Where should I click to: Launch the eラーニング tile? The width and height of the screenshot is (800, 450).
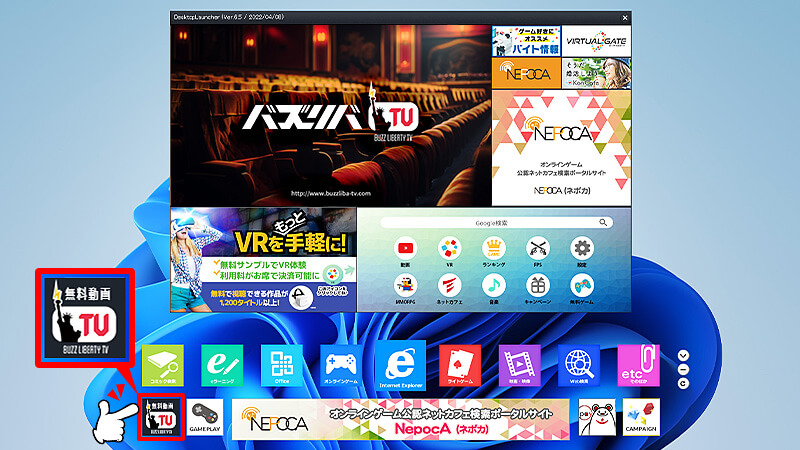[x=222, y=365]
